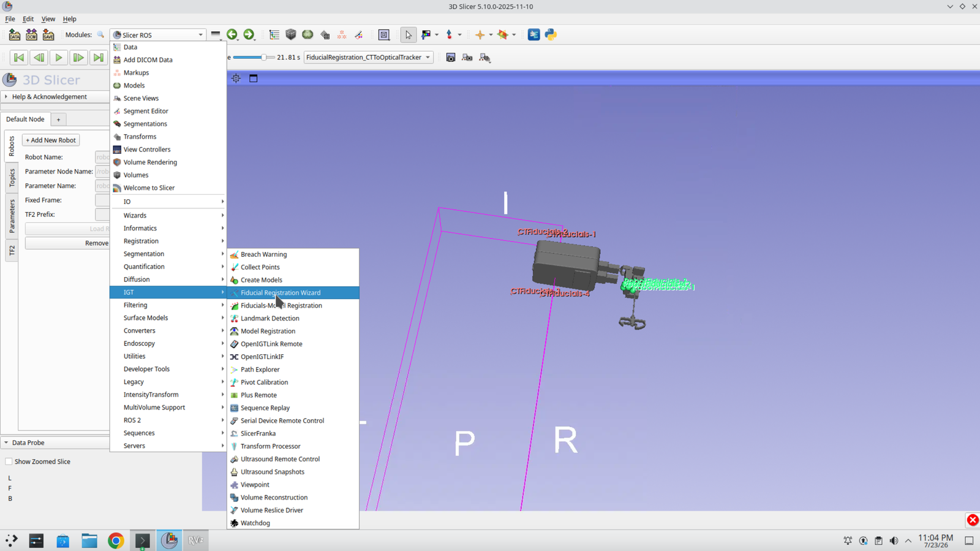This screenshot has width=980, height=551.
Task: Click the view layout selector icon
Action: [x=384, y=35]
